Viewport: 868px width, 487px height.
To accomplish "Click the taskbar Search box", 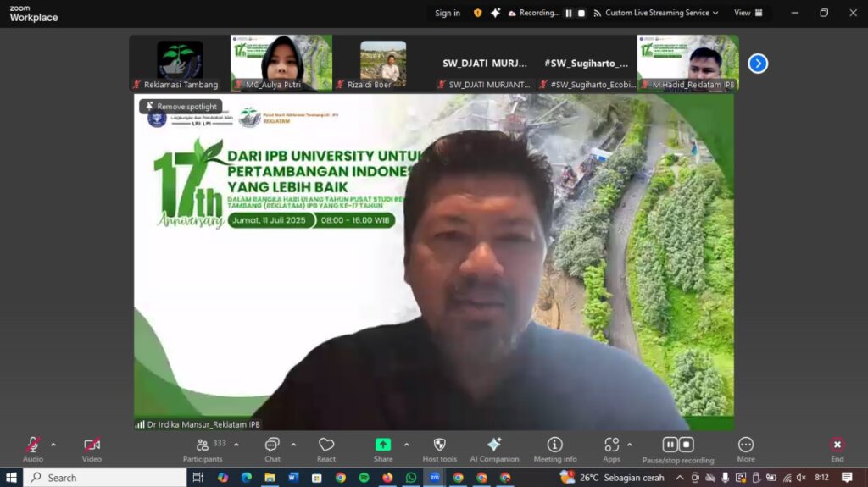I will pyautogui.click(x=105, y=477).
